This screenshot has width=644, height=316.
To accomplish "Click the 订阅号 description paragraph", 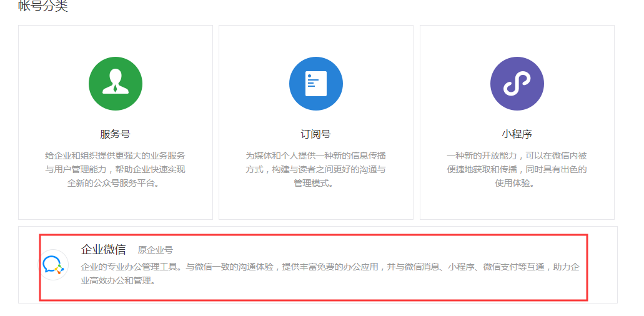I will [316, 169].
